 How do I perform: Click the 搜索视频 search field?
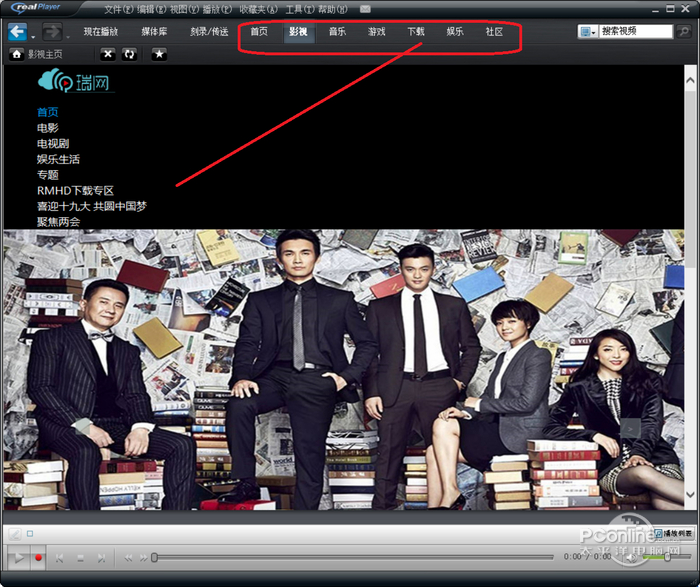coord(635,31)
